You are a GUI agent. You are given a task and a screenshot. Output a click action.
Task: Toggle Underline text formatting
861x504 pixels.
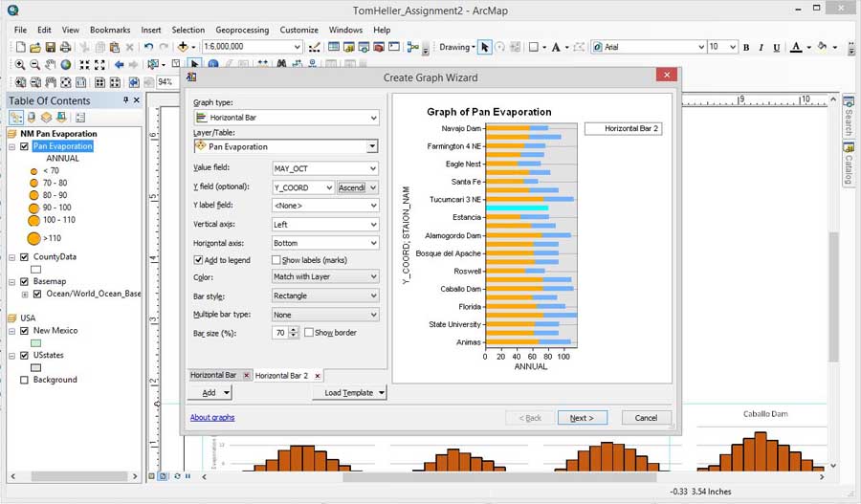point(777,48)
